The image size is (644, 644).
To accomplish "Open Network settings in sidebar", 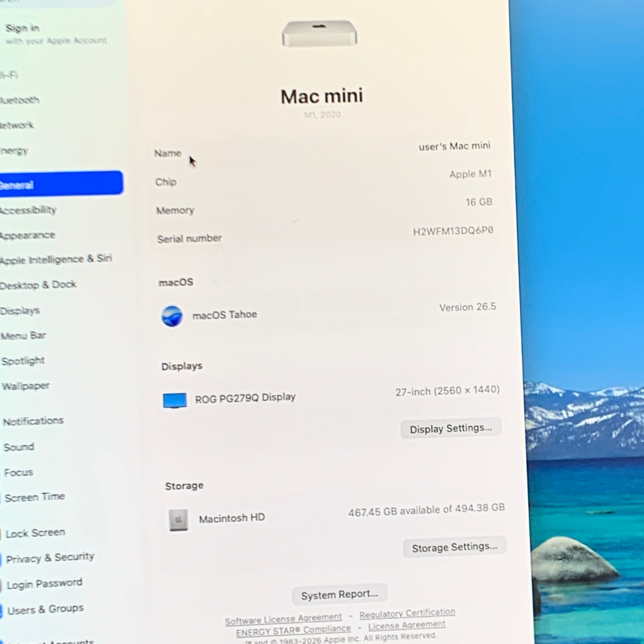I will (17, 126).
